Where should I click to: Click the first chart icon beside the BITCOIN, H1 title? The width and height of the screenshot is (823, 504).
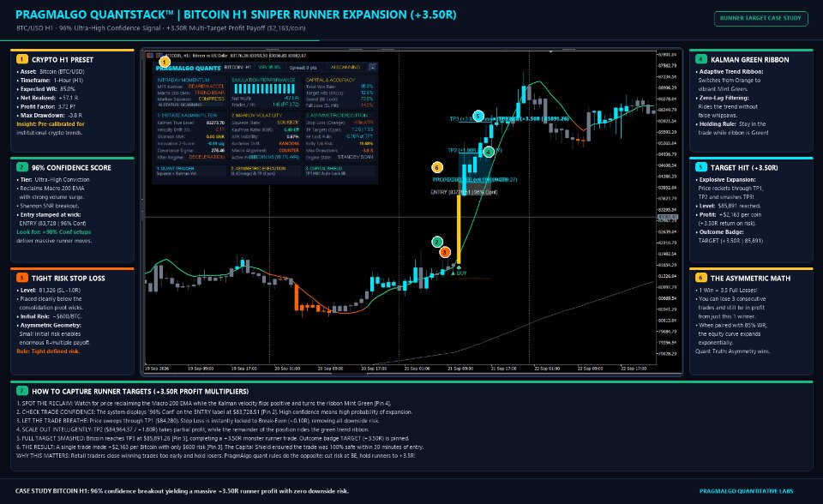[x=150, y=55]
